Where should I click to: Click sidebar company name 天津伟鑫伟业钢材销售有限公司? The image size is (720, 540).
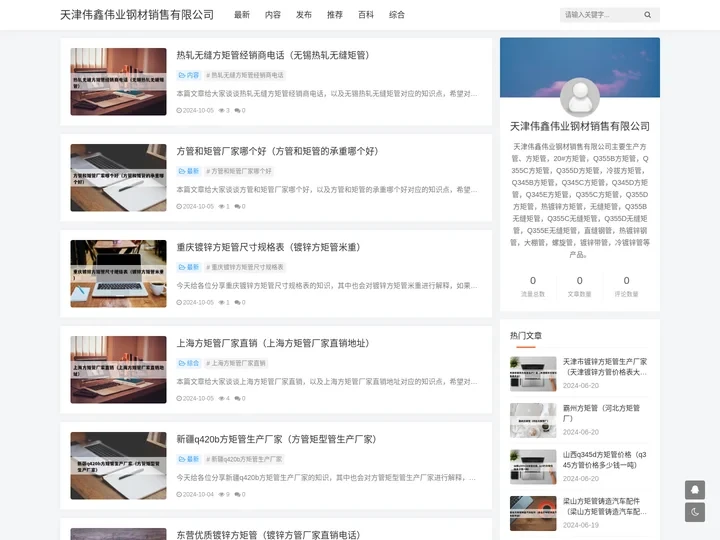coord(579,126)
